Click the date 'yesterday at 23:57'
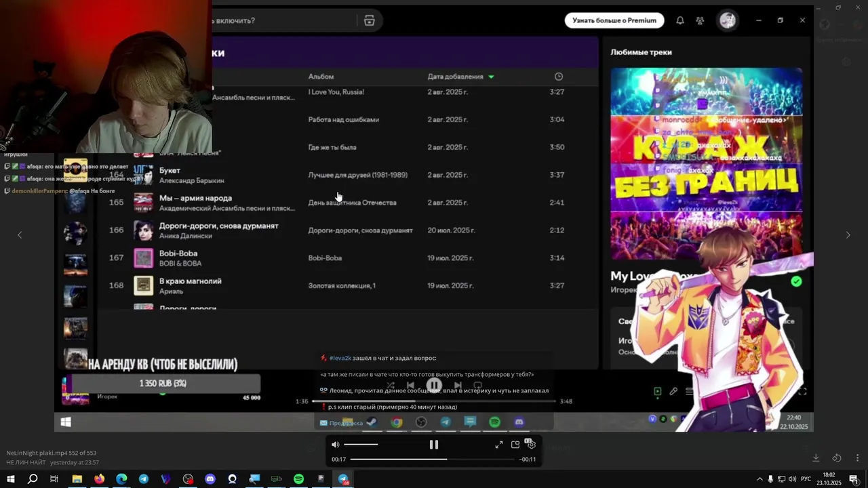Viewport: 868px width, 488px height. (x=75, y=462)
